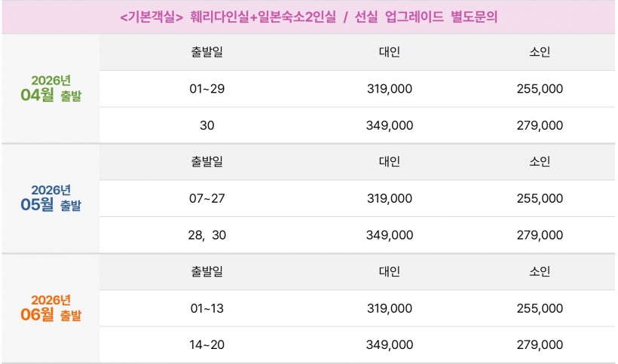
Task: Select the 2026년 05월 출발 label
Action: pos(51,198)
